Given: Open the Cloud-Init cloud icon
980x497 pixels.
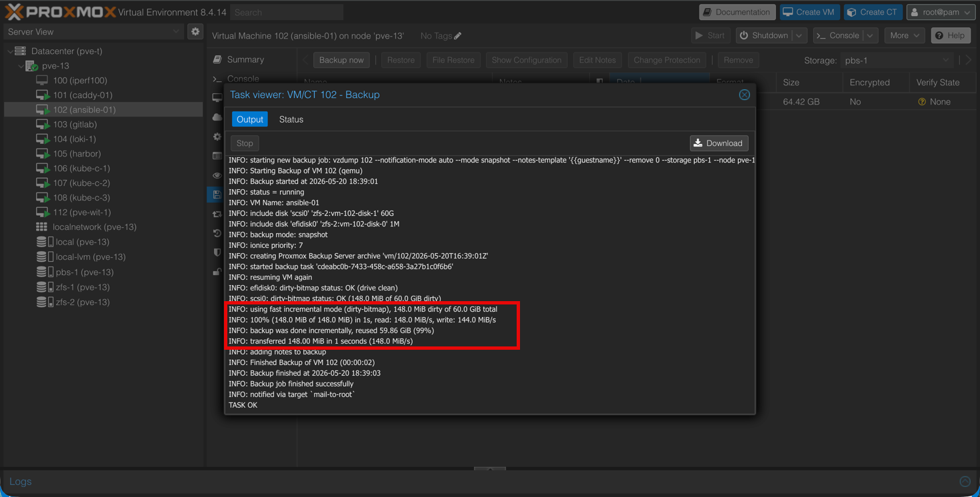Looking at the screenshot, I should click(x=217, y=117).
